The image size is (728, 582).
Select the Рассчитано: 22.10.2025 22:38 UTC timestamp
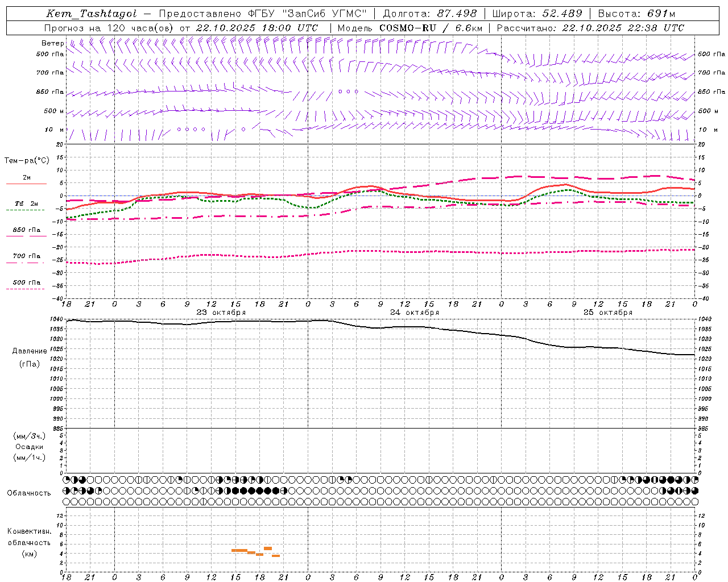tap(590, 28)
